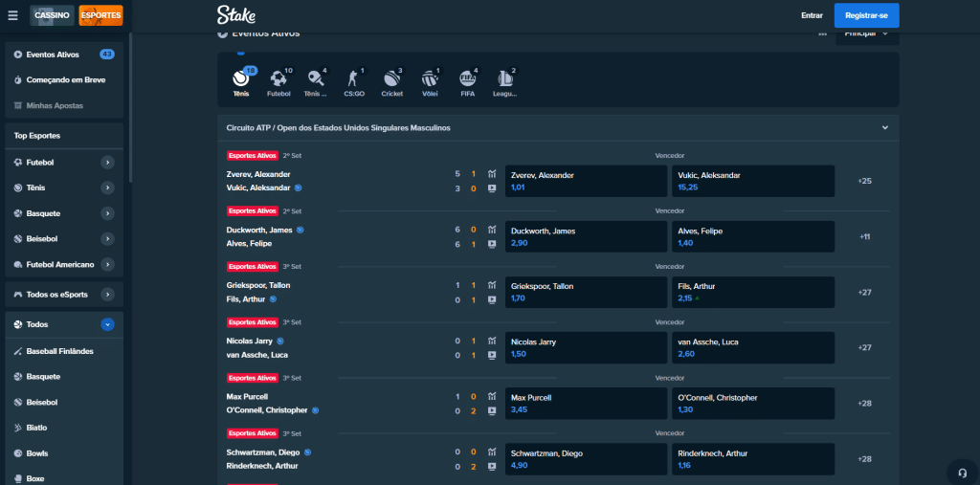Switch to the Esportes section

click(x=100, y=16)
